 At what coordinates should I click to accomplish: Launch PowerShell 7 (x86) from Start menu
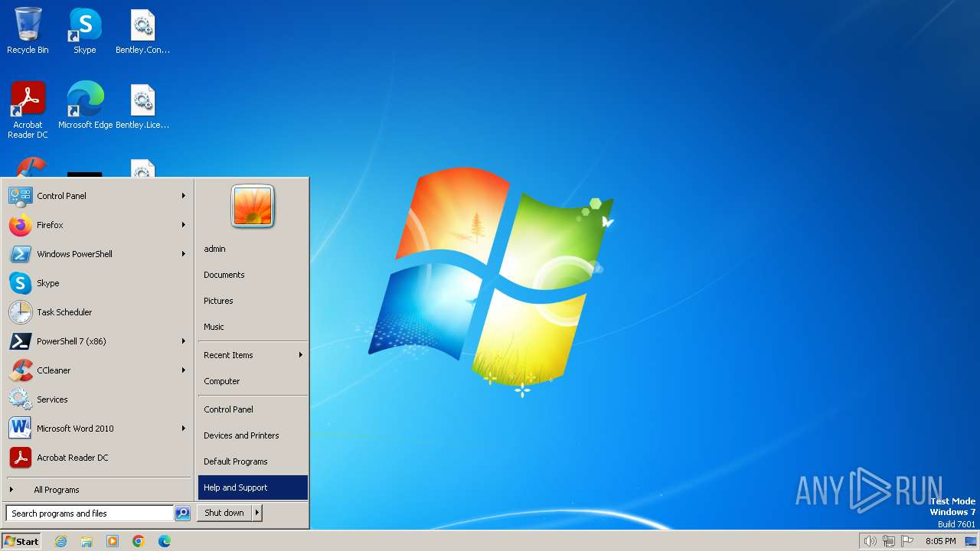(98, 341)
